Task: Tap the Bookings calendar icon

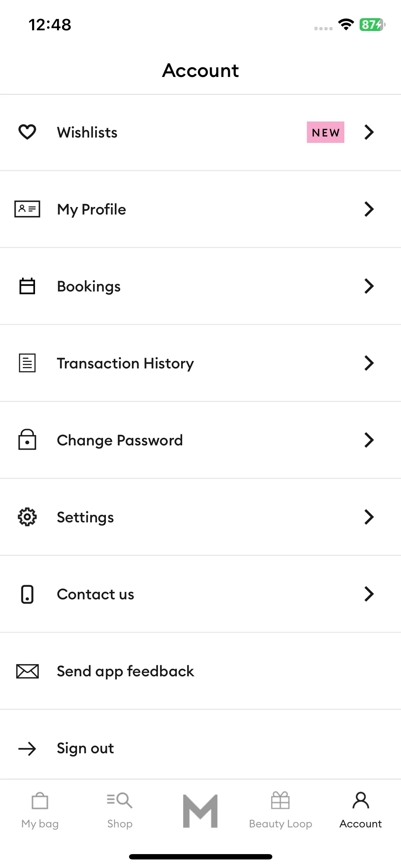Action: [27, 286]
